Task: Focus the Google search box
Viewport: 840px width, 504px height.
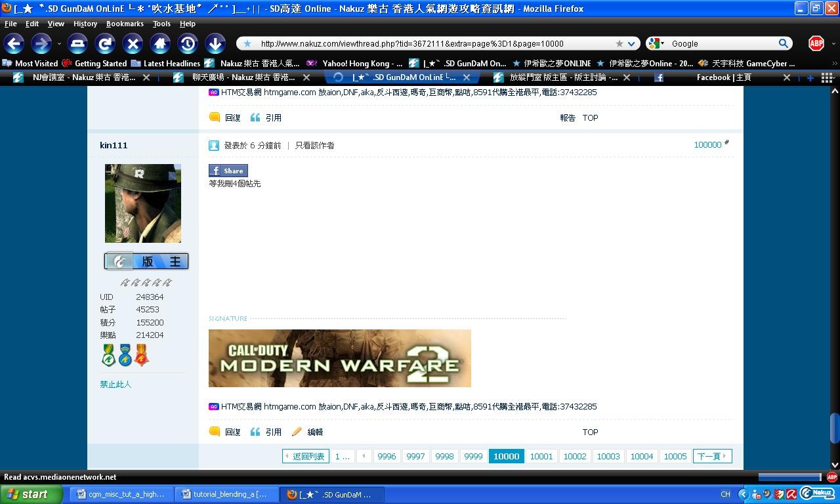Action: tap(722, 43)
